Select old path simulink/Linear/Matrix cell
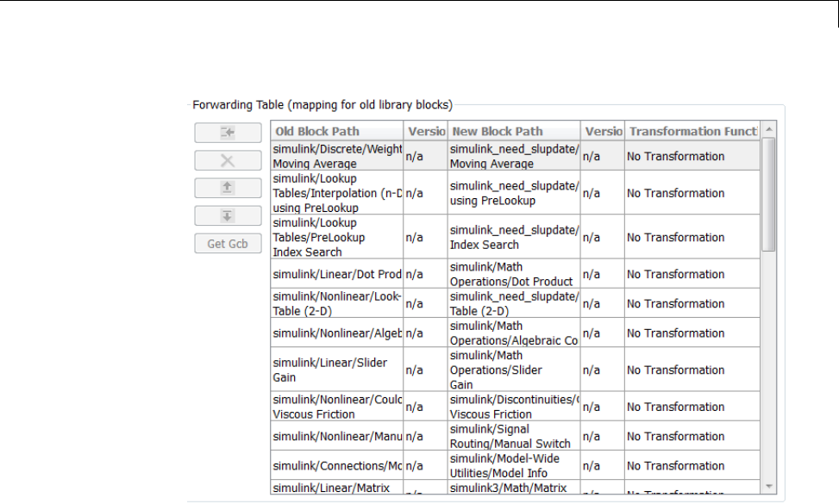 tap(337, 488)
